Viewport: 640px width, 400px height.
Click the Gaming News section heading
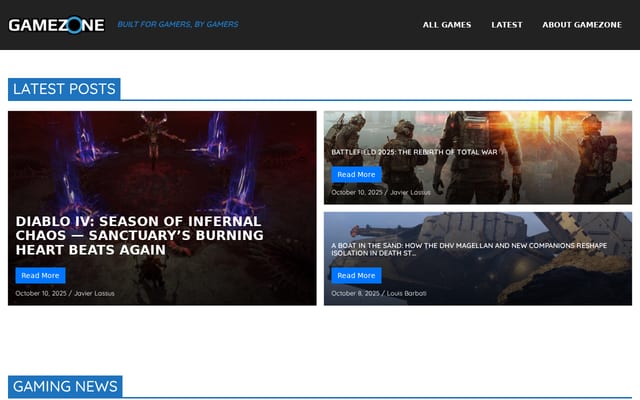65,386
